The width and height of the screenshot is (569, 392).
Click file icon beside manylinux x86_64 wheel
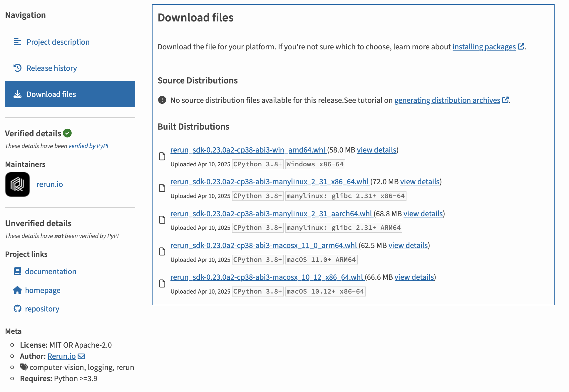162,188
